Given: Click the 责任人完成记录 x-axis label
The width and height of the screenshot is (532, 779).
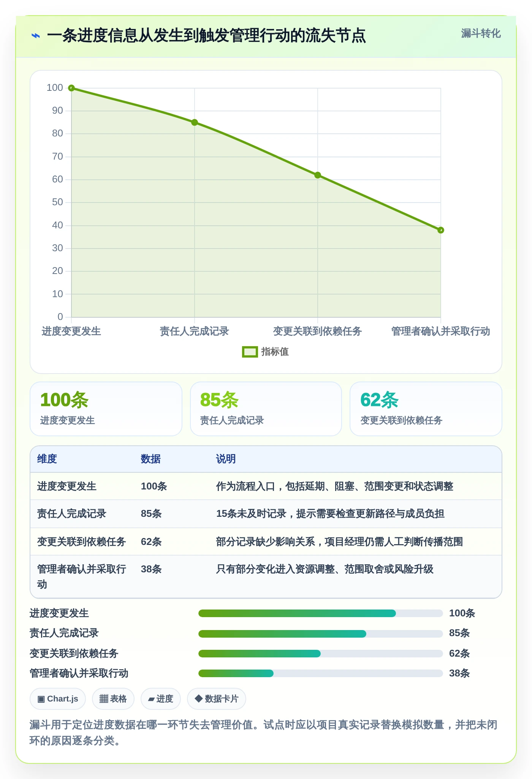Looking at the screenshot, I should click(194, 331).
